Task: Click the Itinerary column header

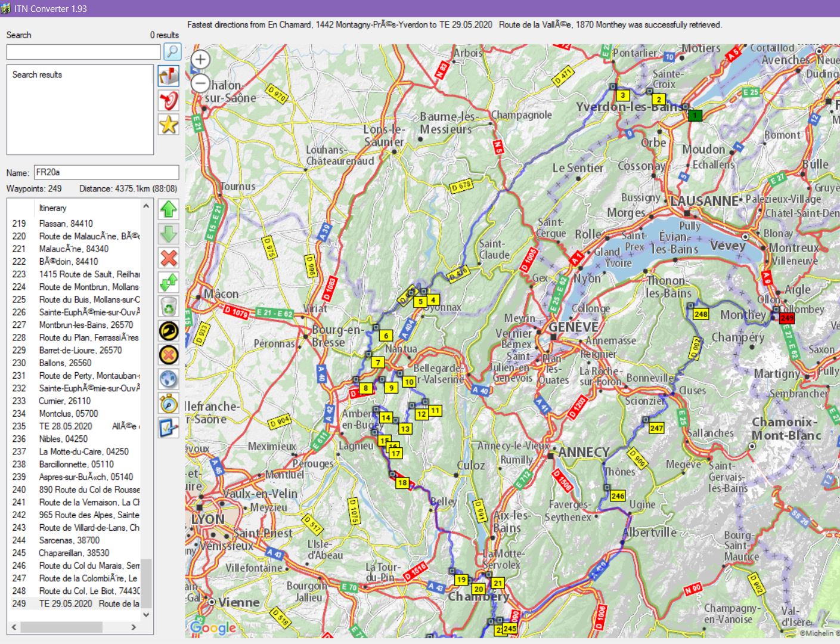Action: click(x=52, y=208)
